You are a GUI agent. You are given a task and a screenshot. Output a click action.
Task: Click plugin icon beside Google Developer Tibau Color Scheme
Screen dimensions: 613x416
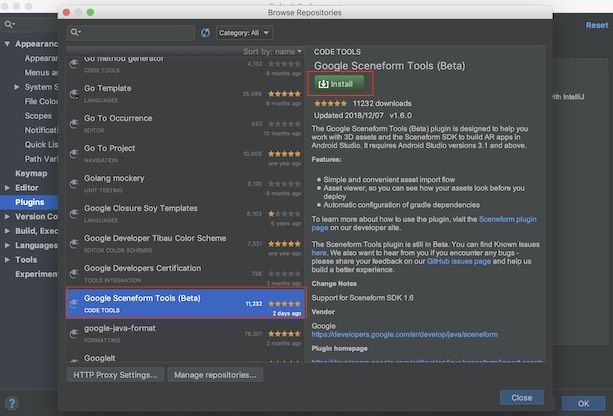74,244
